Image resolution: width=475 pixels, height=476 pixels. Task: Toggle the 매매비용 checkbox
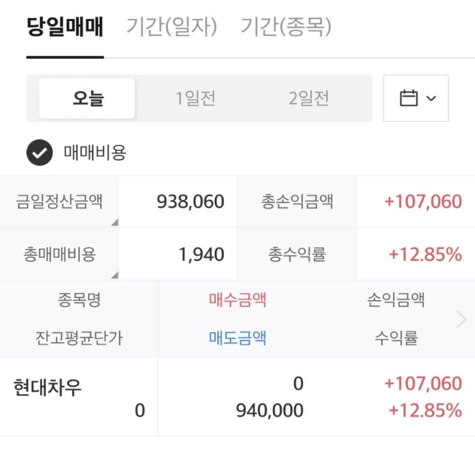tap(40, 154)
